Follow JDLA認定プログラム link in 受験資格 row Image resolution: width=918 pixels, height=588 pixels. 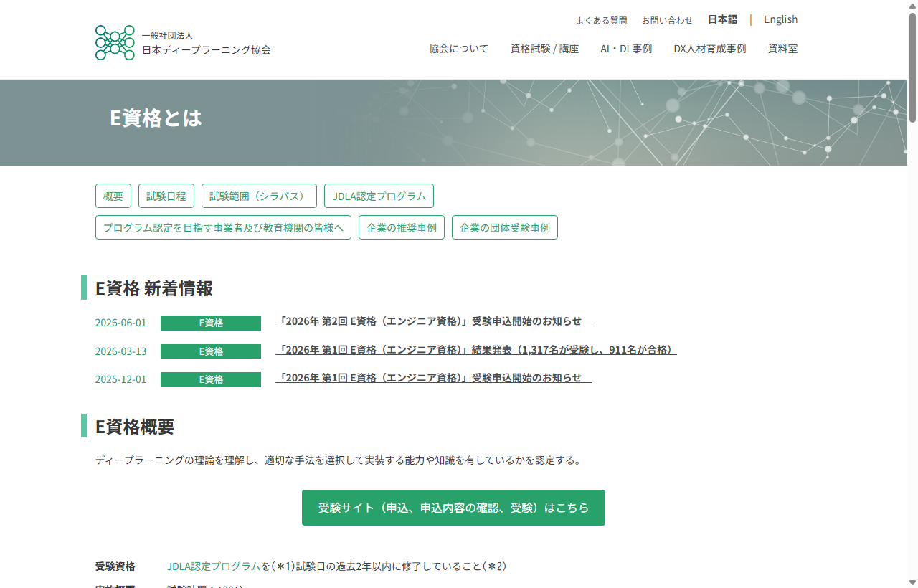point(214,566)
